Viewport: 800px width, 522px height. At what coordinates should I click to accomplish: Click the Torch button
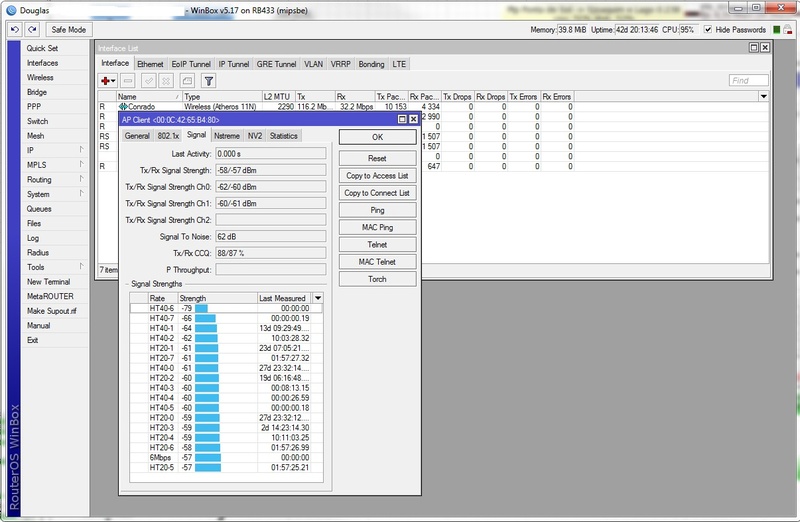[x=377, y=278]
